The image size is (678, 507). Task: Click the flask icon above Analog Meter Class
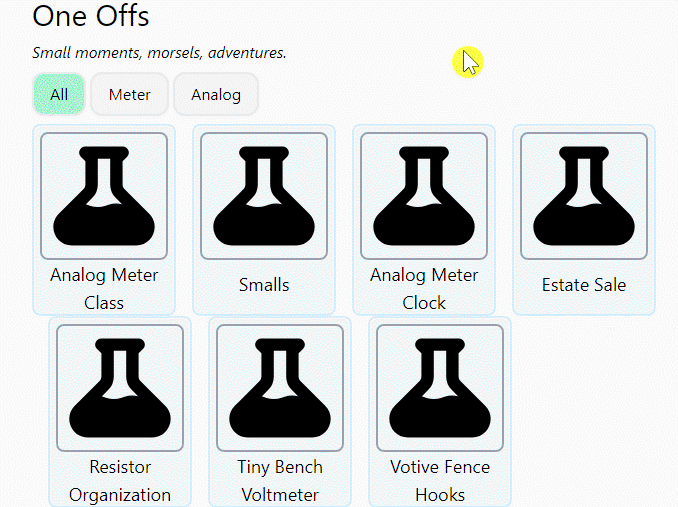pyautogui.click(x=104, y=196)
